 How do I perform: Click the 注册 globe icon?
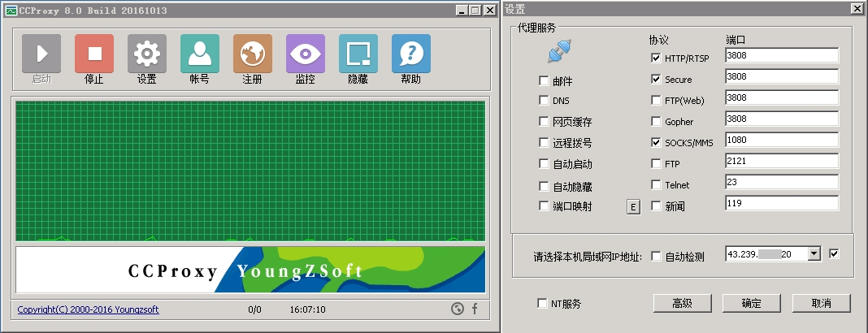pos(253,54)
